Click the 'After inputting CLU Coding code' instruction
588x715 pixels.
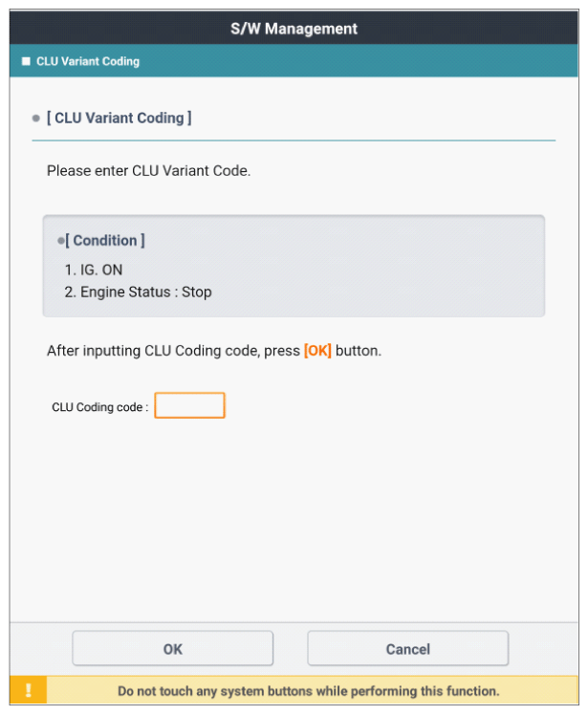pyautogui.click(x=173, y=351)
